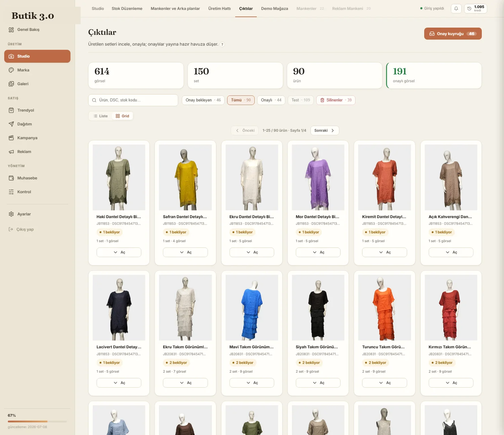Expand Ekru Takım Görünümlü card with Aç
Screen dimensions: 504x435
(185, 383)
